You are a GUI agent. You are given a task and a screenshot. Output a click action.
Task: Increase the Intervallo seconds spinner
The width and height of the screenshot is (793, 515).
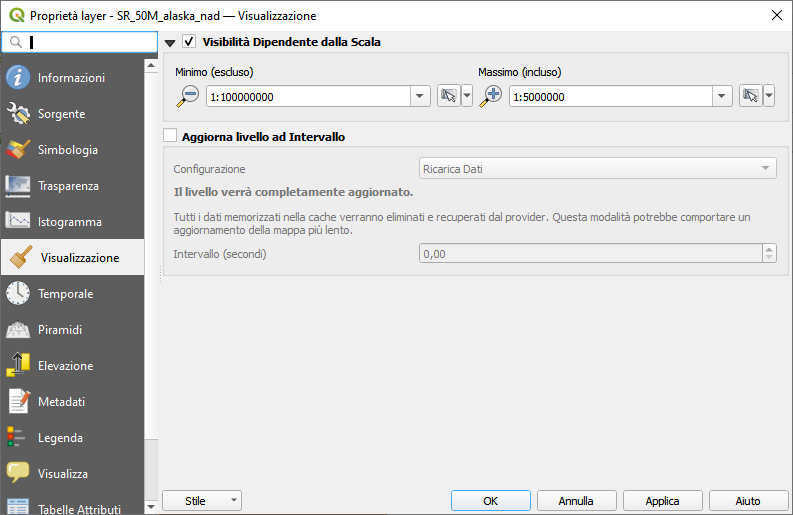click(x=769, y=249)
